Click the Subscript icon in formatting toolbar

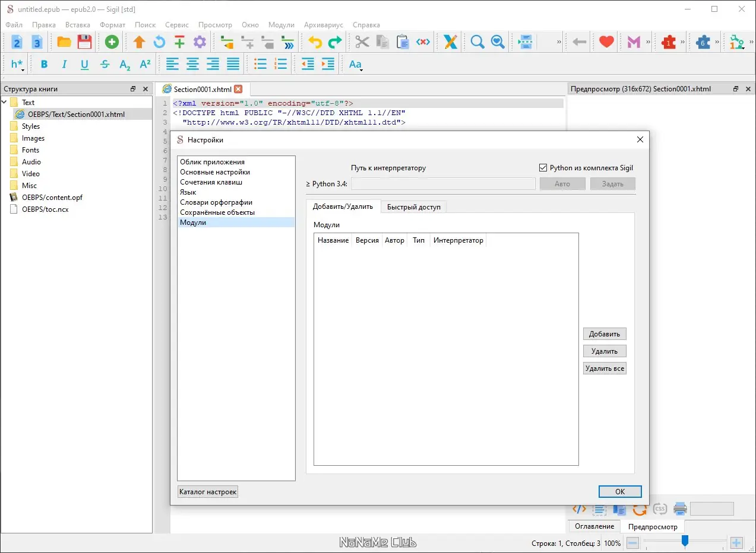tap(125, 65)
